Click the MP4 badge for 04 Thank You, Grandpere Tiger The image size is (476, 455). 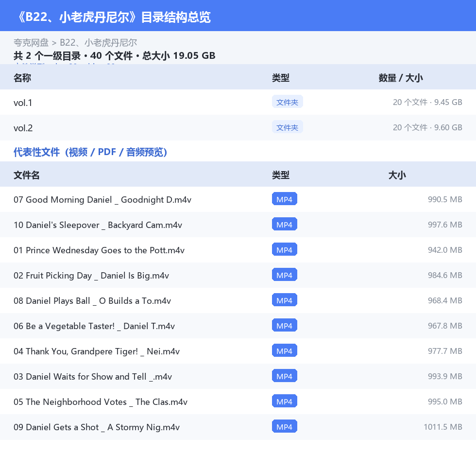285,350
